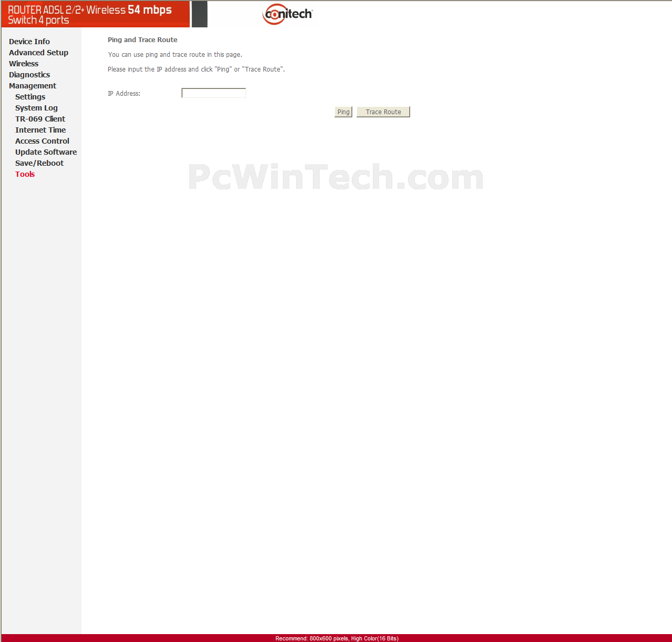Image resolution: width=672 pixels, height=642 pixels.
Task: Open the Diagnostics page
Action: (29, 75)
